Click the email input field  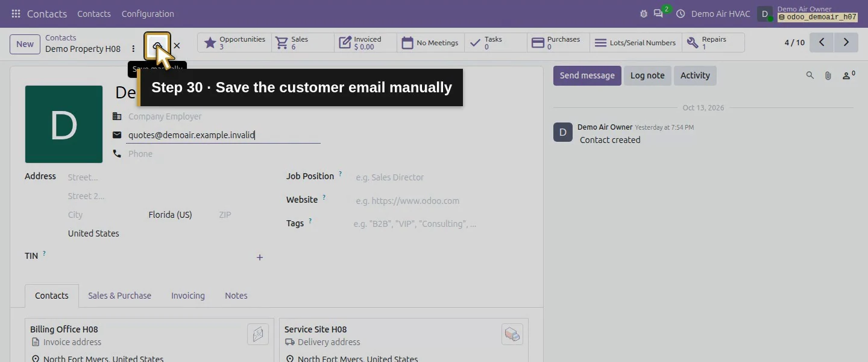pyautogui.click(x=223, y=135)
